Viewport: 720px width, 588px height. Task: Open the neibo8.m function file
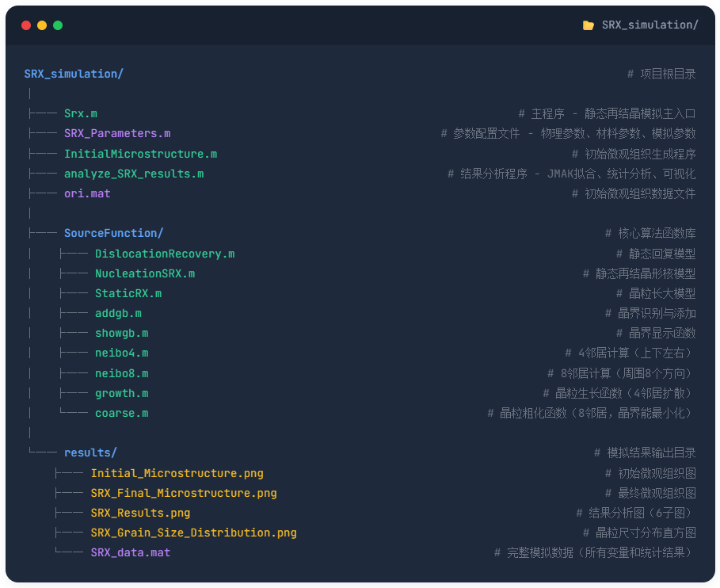(x=121, y=373)
